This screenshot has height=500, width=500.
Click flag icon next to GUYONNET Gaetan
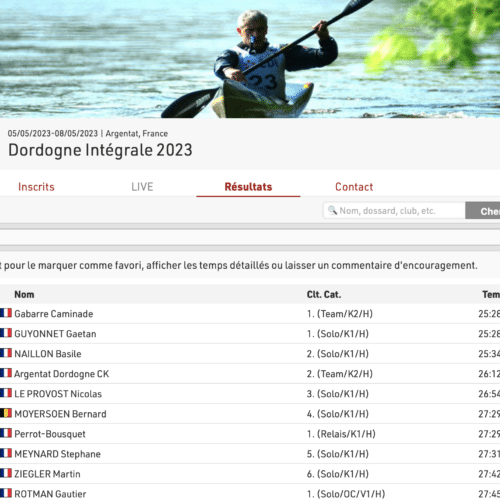point(6,333)
